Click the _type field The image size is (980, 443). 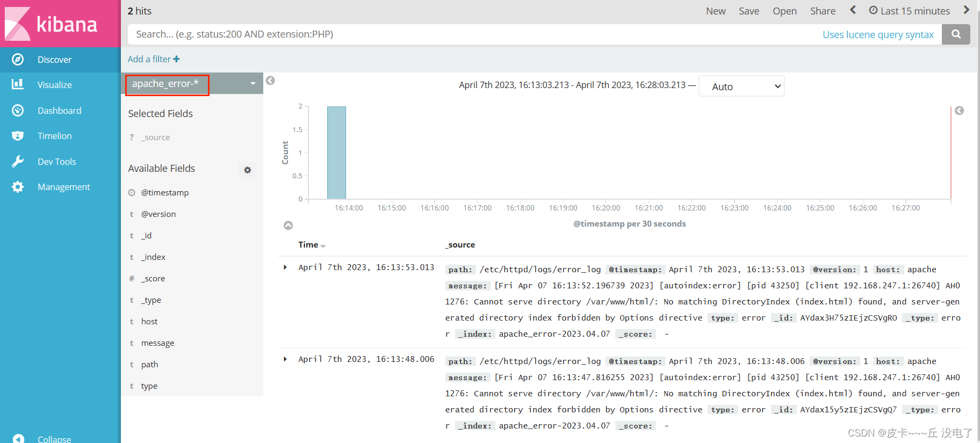[x=151, y=300]
